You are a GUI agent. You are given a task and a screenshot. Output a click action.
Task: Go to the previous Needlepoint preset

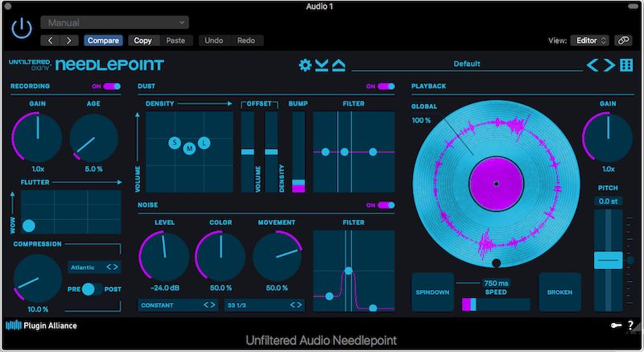click(592, 65)
